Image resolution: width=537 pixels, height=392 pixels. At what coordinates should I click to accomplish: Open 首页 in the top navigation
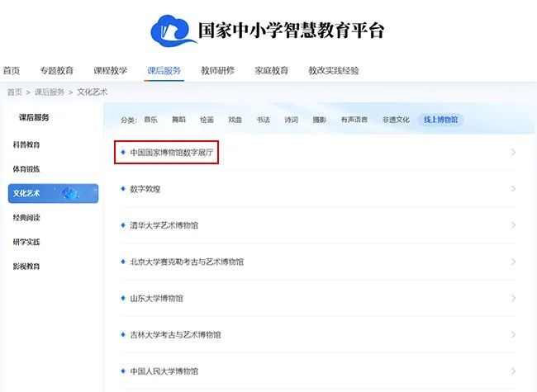click(x=12, y=71)
